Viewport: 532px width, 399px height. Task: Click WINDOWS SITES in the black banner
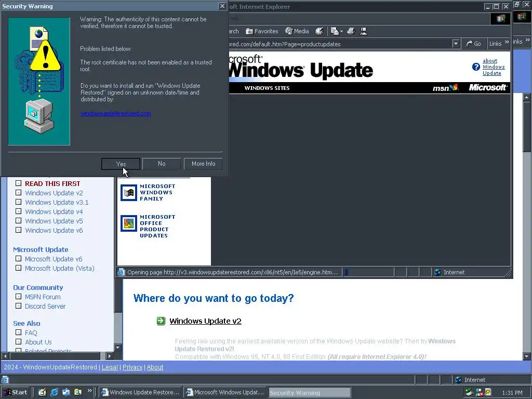[x=267, y=88]
